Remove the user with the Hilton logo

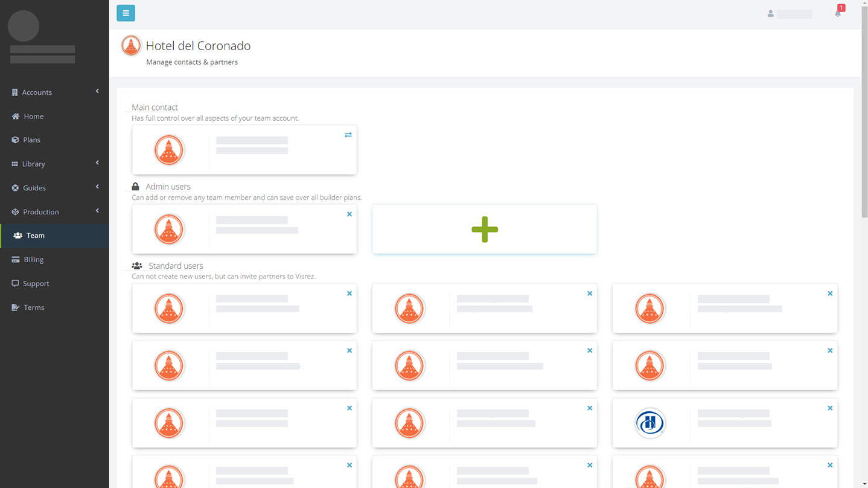(x=830, y=408)
